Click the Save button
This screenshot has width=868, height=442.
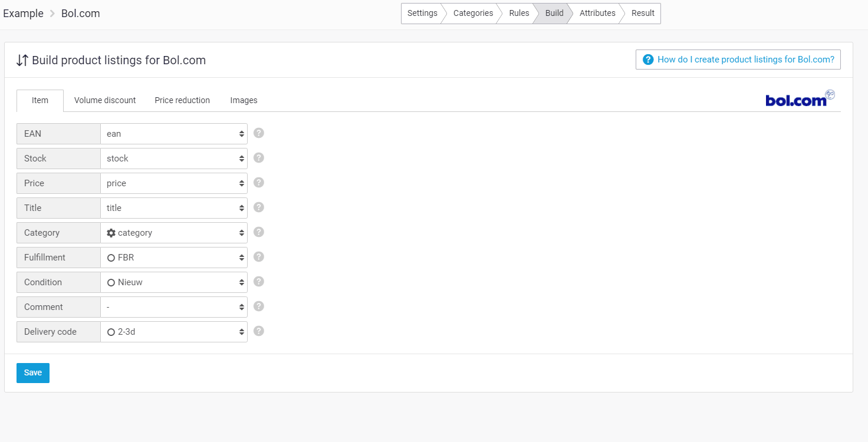[x=33, y=372]
